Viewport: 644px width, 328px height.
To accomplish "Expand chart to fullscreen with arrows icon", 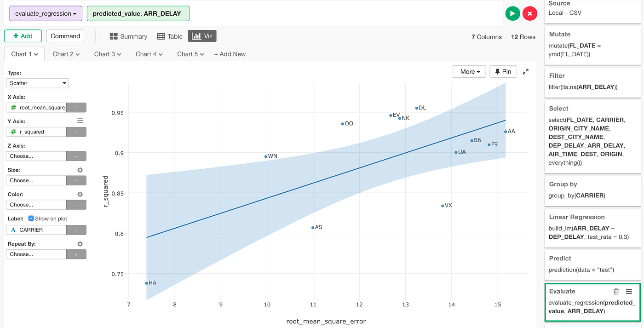I will pyautogui.click(x=525, y=71).
